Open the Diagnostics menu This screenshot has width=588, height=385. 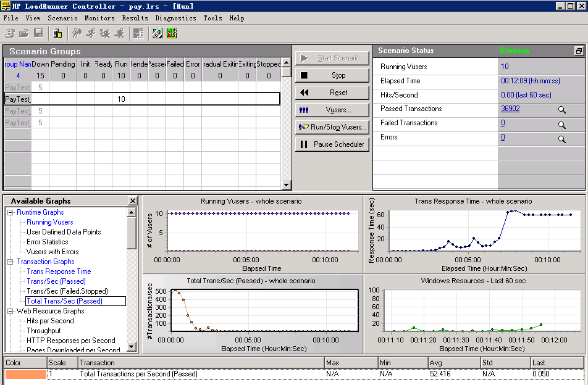click(x=175, y=18)
